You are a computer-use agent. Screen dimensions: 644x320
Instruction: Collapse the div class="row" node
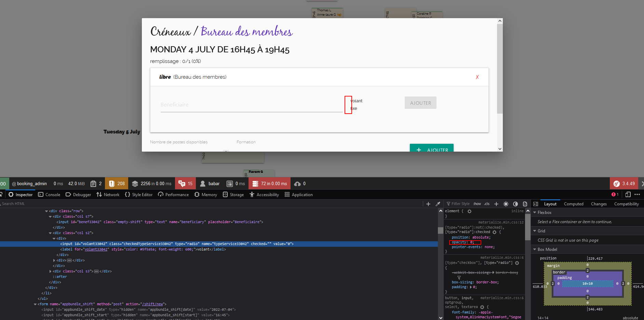[46, 211]
